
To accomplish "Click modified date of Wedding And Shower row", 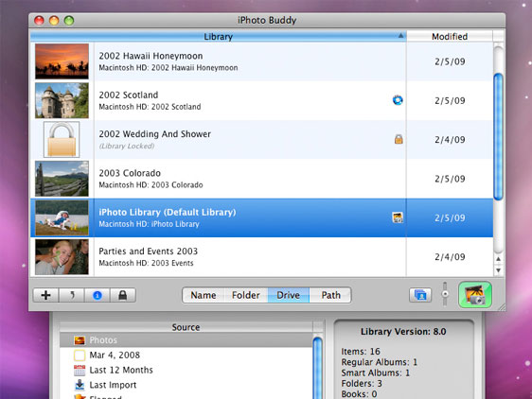I will point(450,140).
